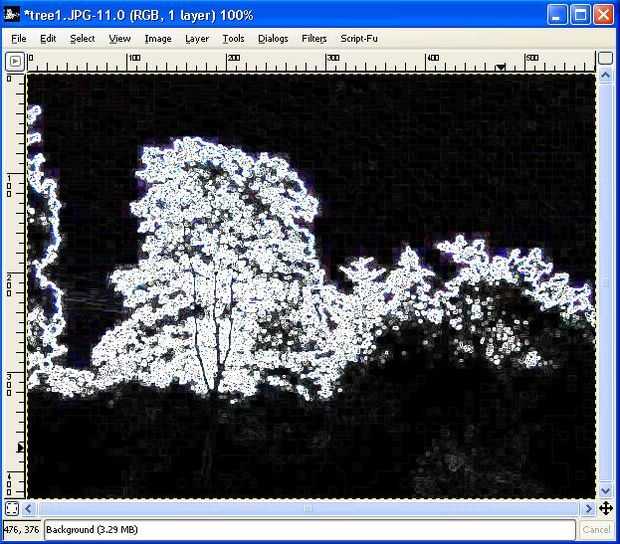Click the horizontal scrollbar right arrow
Image resolution: width=620 pixels, height=544 pixels.
(x=588, y=508)
